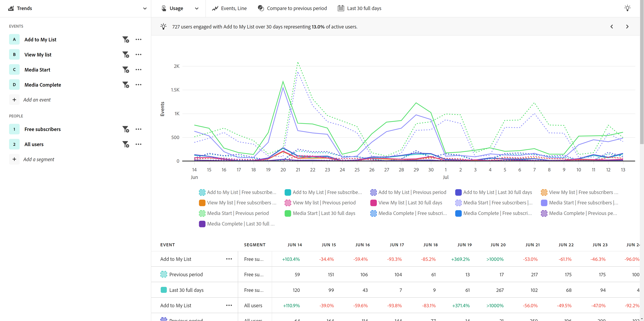Screen dimensions: 644x321
Task: Go to next insight arrow
Action: [627, 27]
